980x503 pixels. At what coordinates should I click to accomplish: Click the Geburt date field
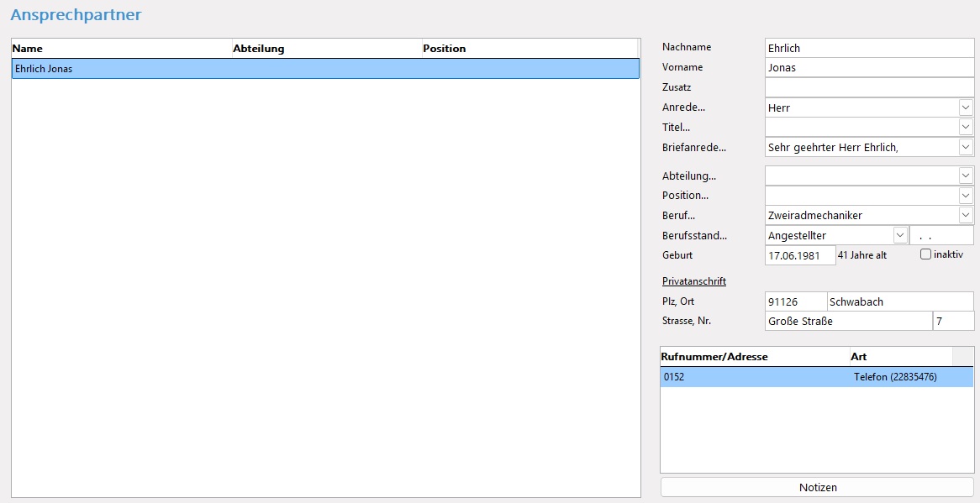coord(799,255)
